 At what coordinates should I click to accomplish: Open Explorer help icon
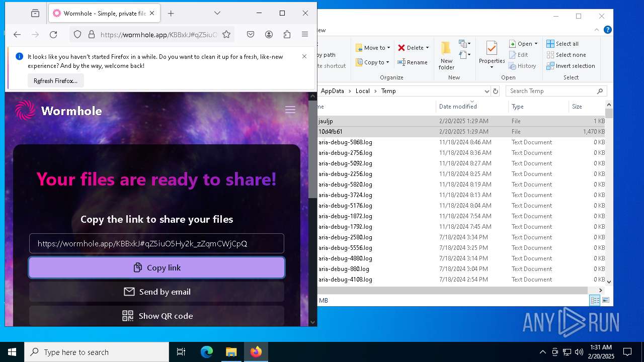pyautogui.click(x=608, y=30)
